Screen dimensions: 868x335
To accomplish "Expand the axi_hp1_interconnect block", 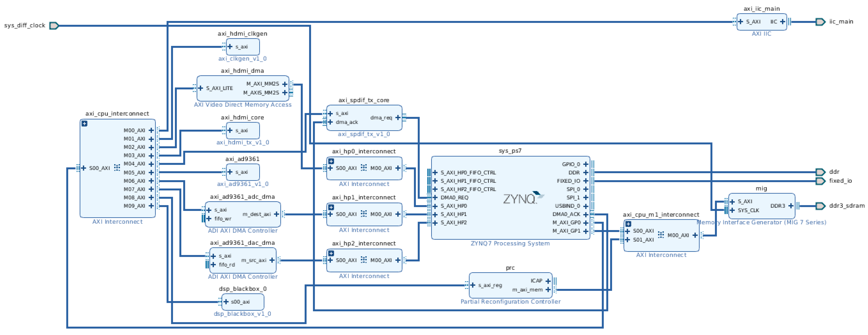I will click(331, 207).
